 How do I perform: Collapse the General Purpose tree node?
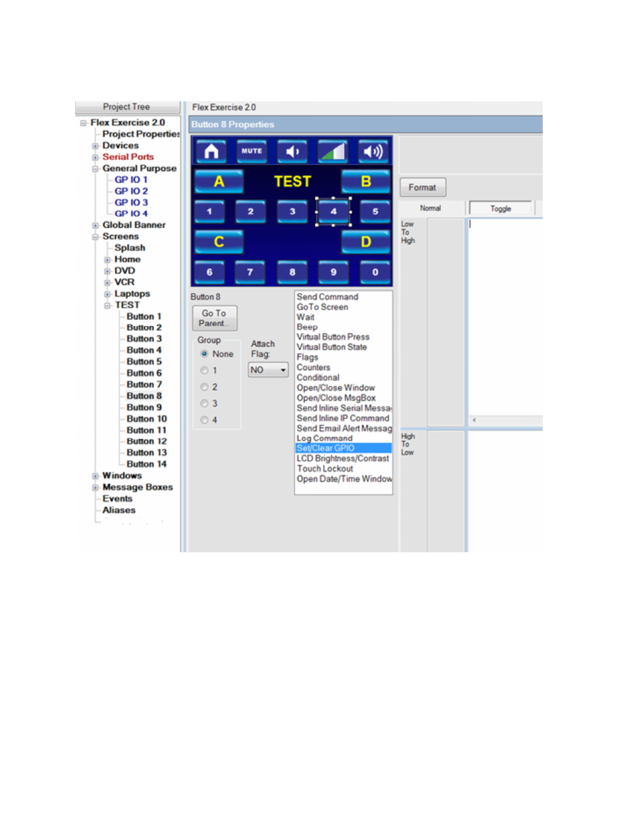click(95, 169)
